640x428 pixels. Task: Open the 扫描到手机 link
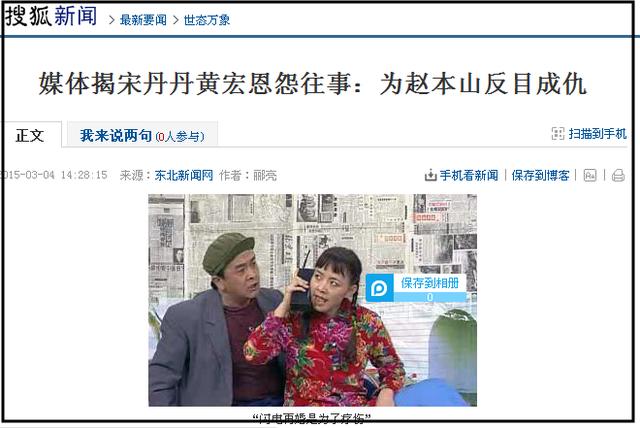point(597,133)
